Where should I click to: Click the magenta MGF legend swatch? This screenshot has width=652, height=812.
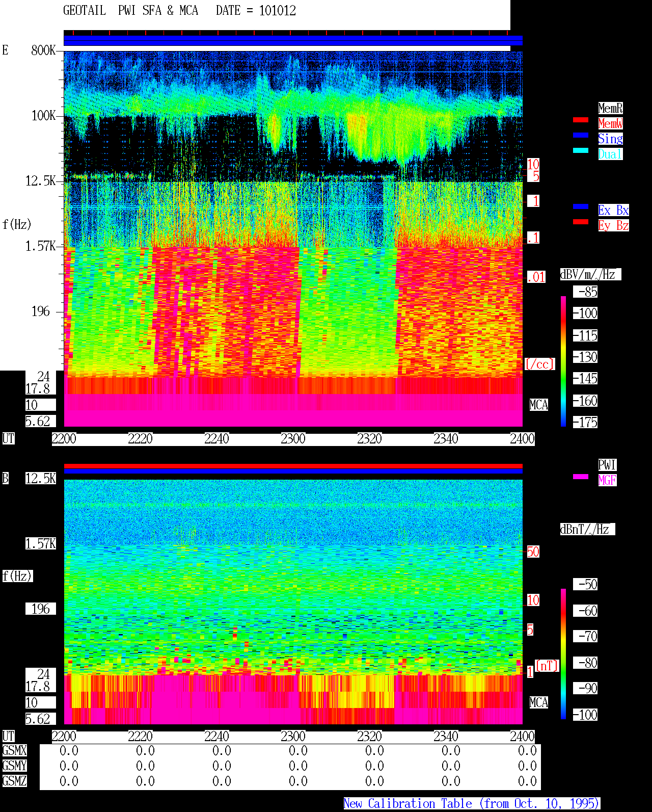click(581, 477)
